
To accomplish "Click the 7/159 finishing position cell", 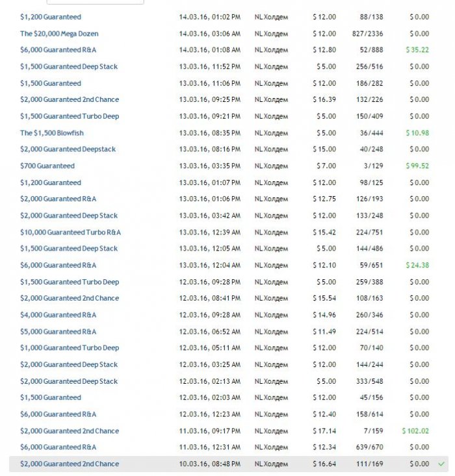I will click(372, 431).
